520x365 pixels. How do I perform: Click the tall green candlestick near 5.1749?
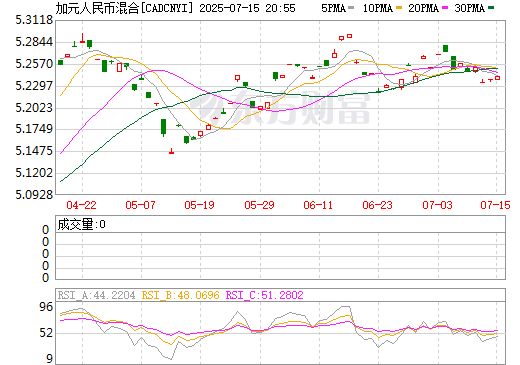[163, 127]
